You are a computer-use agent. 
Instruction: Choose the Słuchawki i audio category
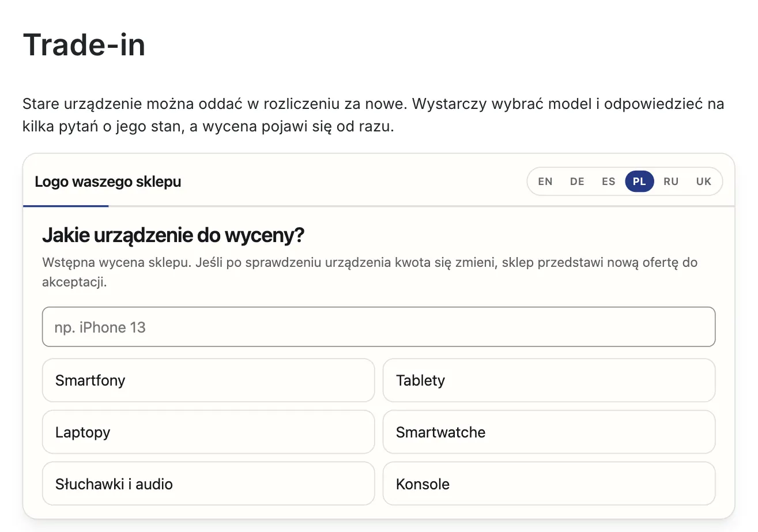point(209,484)
